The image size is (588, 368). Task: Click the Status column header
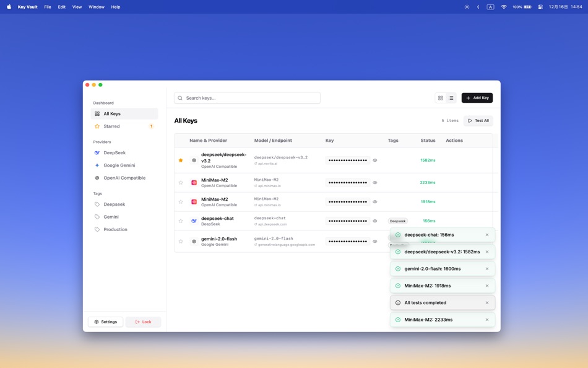[428, 141]
